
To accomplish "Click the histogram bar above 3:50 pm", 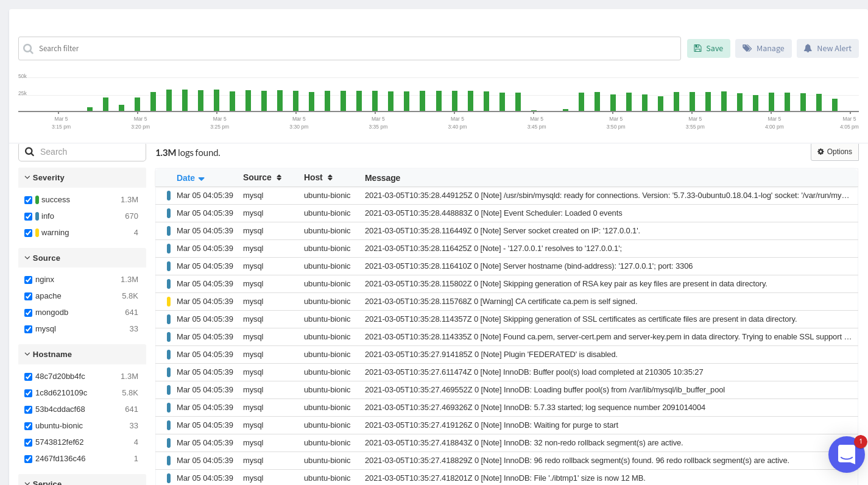I will click(613, 103).
